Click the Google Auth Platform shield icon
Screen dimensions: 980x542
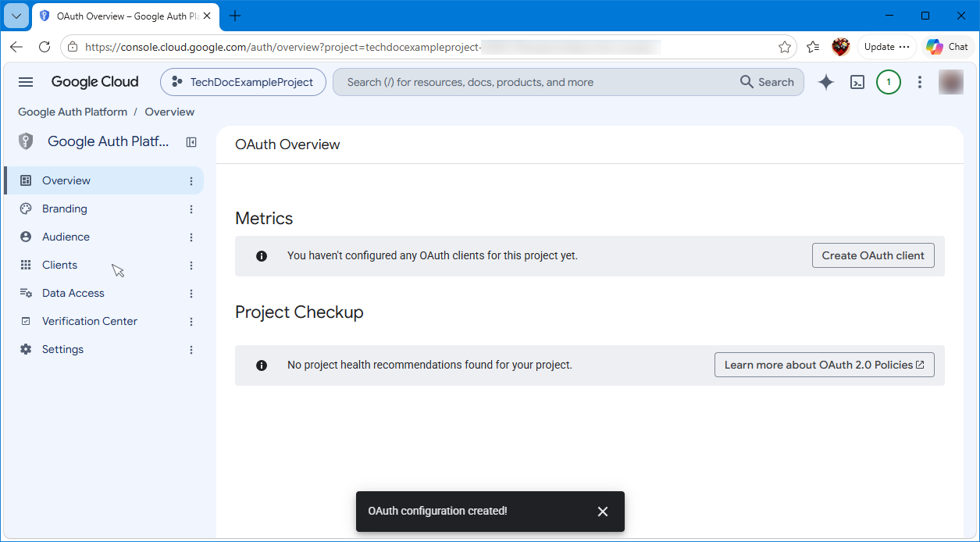pos(26,141)
